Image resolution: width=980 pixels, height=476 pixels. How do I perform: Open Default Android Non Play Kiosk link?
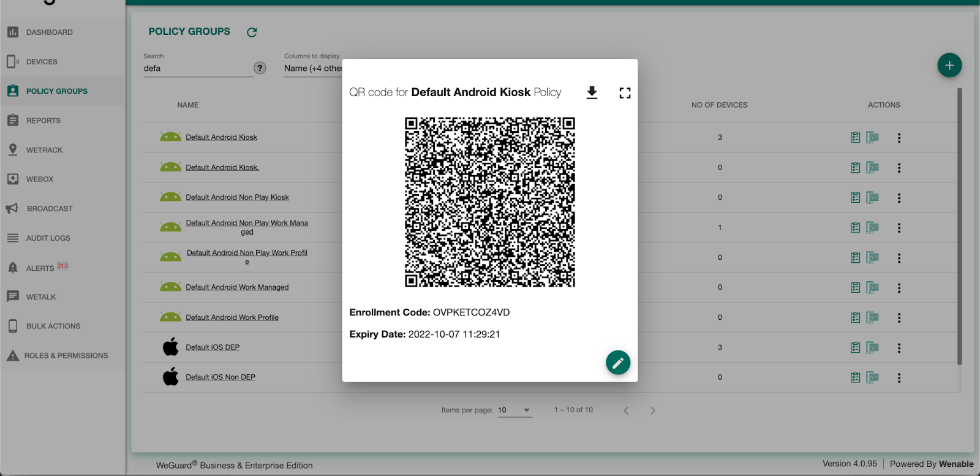(238, 197)
